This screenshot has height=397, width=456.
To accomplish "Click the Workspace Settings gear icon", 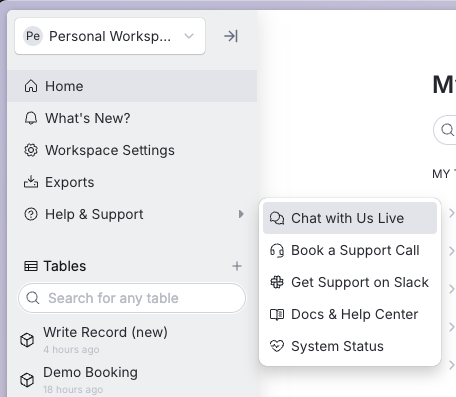I will pos(31,150).
